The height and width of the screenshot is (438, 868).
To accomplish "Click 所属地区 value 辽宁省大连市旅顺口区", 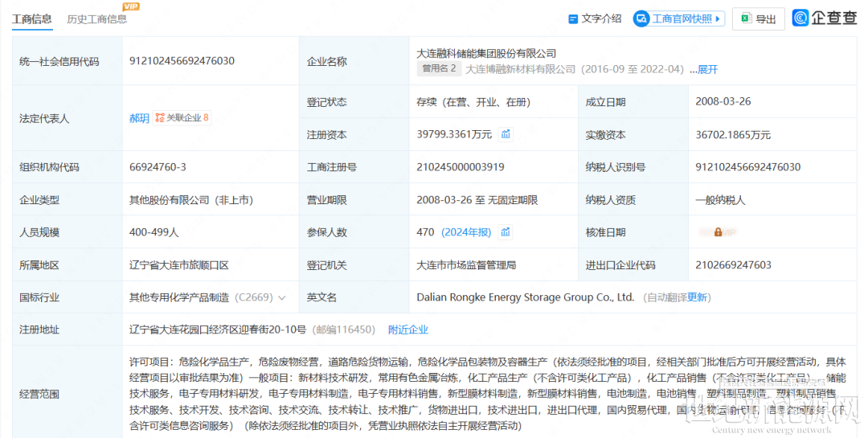I will (178, 265).
